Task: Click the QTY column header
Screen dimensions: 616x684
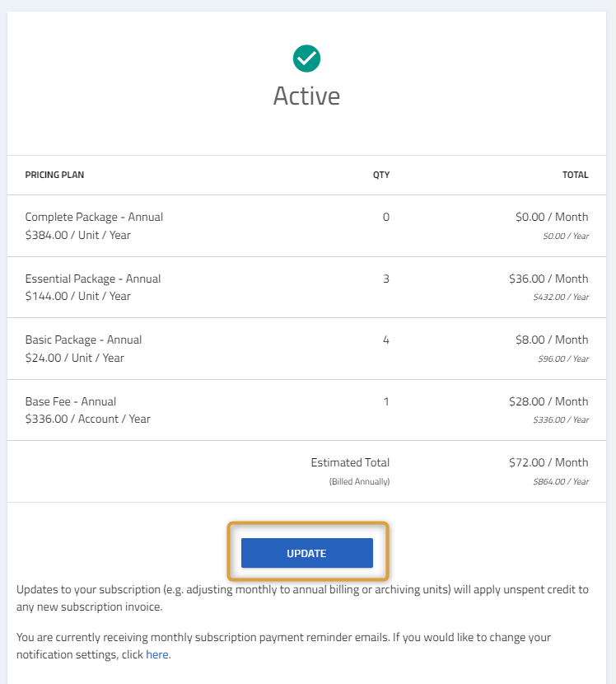Action: click(381, 175)
